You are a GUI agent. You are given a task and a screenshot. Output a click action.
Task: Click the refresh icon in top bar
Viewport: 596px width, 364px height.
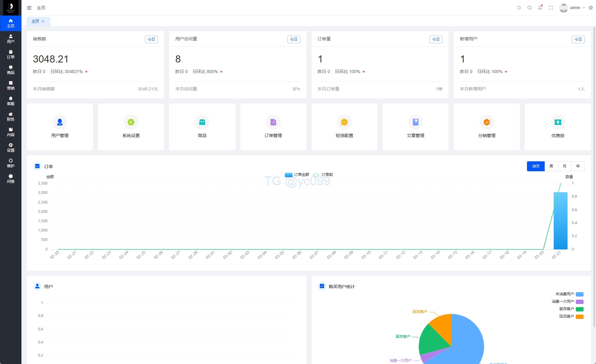(519, 8)
